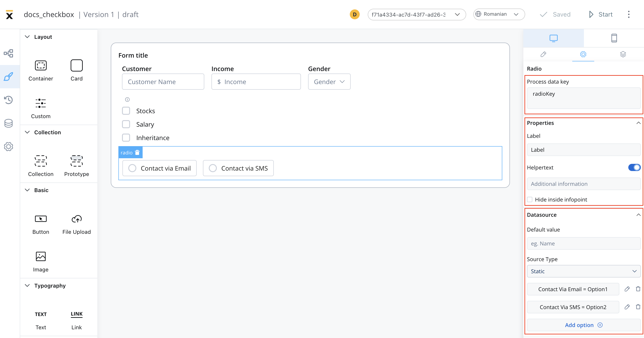Click the Contact Via SMS = Option2 entry
This screenshot has width=644, height=338.
[573, 307]
